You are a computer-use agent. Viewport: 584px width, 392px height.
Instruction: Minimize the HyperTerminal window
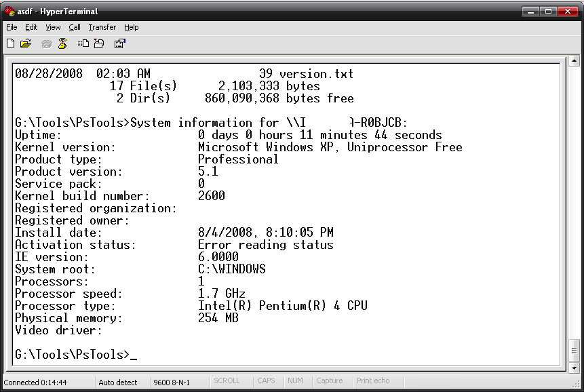pos(530,12)
